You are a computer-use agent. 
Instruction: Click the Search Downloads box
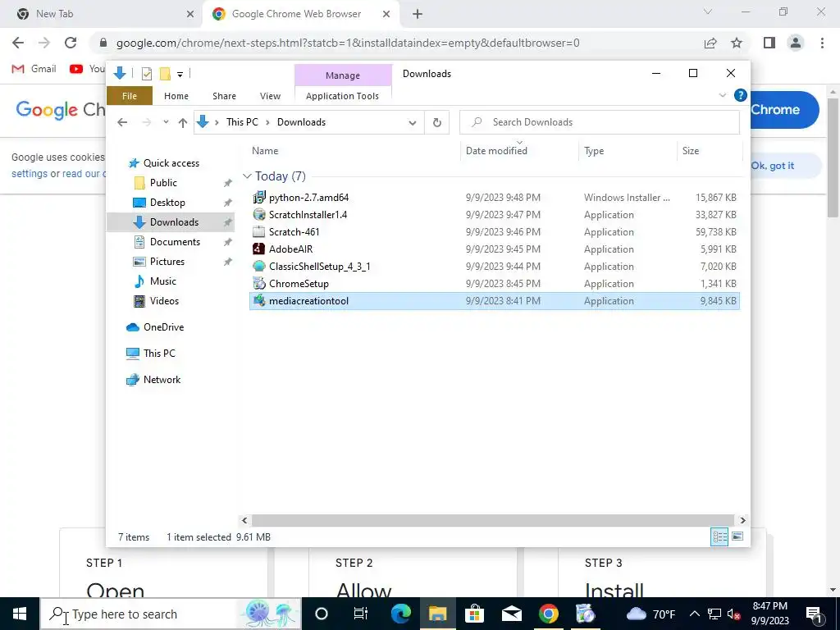pos(600,122)
